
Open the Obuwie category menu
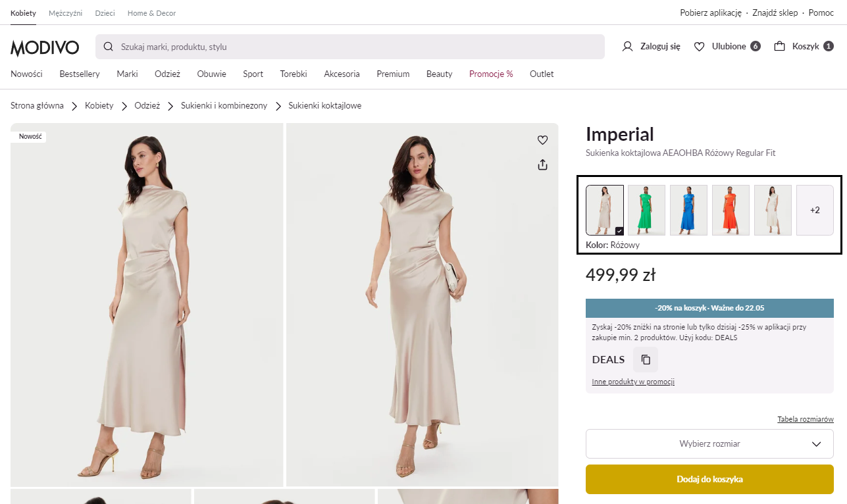coord(211,74)
